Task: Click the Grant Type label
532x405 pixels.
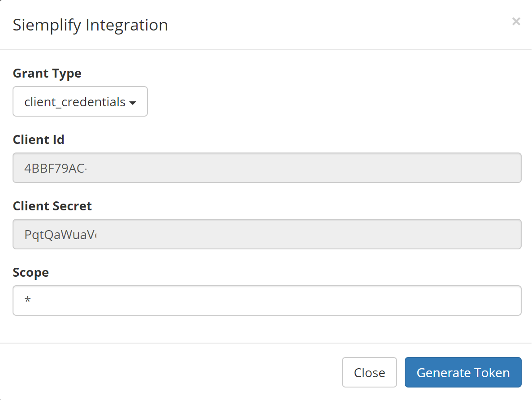Action: tap(47, 73)
